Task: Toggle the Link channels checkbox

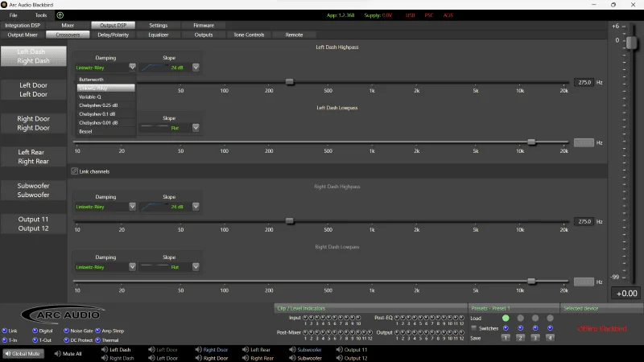Action: tap(74, 171)
